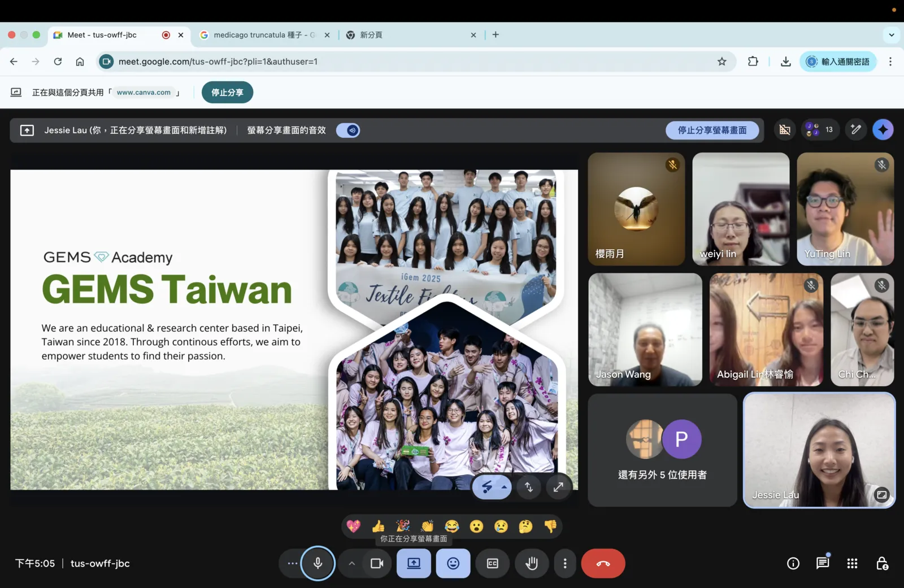Click the 停止分享 button in Chrome sharing bar
Screen dimensions: 904x588
click(x=227, y=92)
